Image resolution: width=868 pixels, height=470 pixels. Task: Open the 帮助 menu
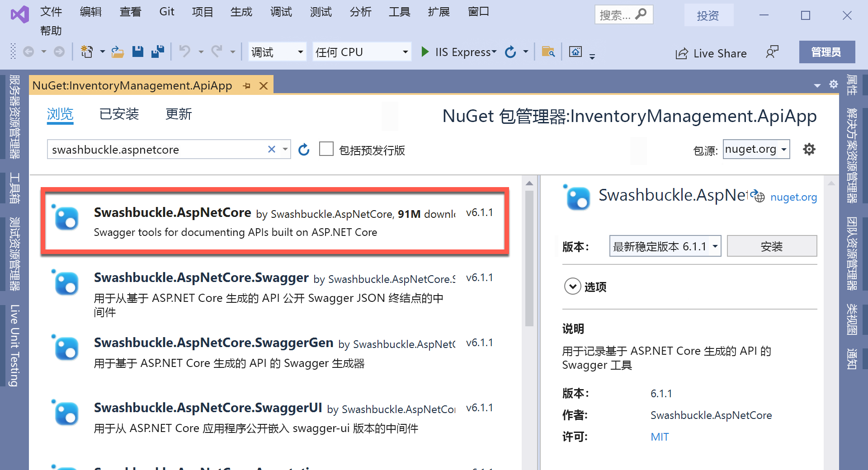[x=51, y=31]
